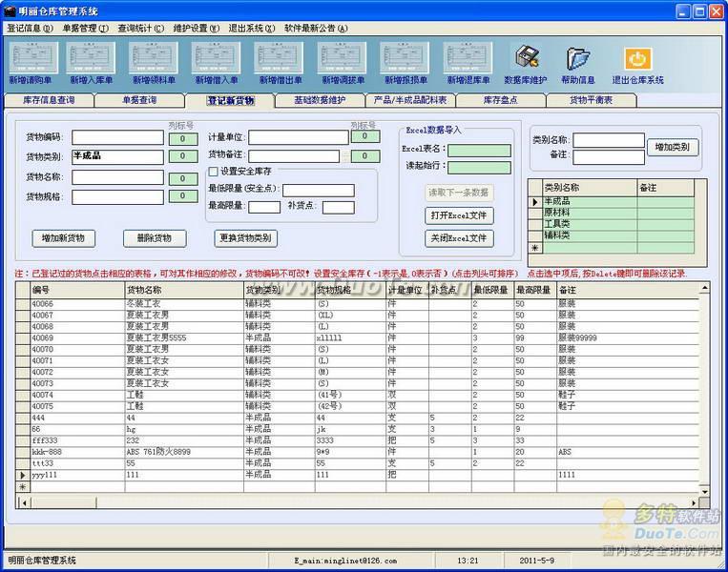Image resolution: width=728 pixels, height=572 pixels.
Task: Switch to the 单据查询 tab
Action: (139, 100)
